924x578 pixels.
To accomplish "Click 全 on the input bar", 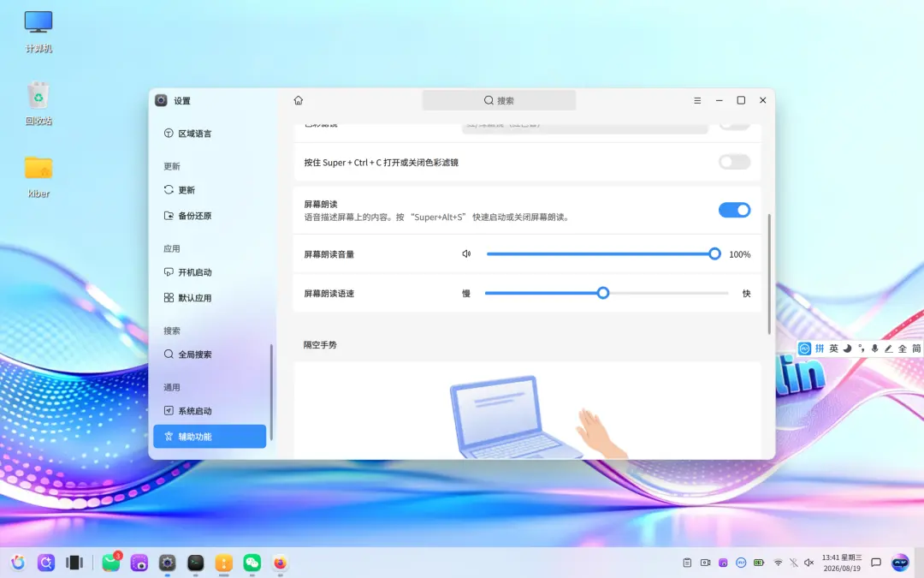I will [903, 349].
